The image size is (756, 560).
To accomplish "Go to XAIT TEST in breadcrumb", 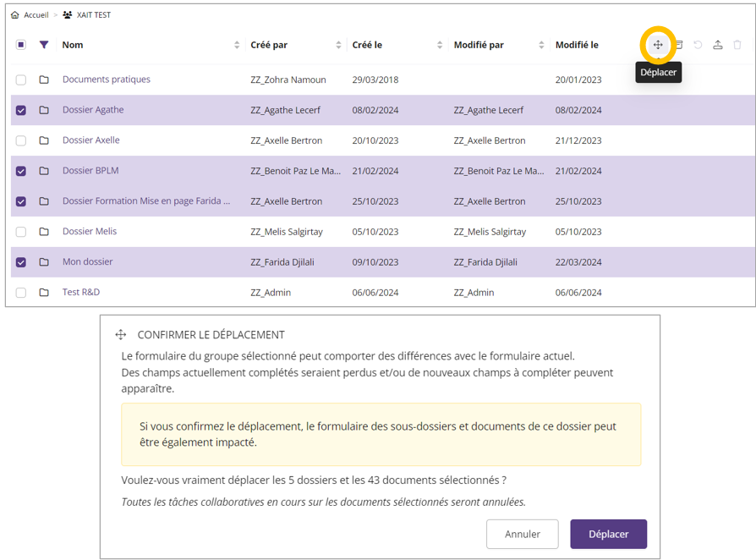I will pos(93,15).
